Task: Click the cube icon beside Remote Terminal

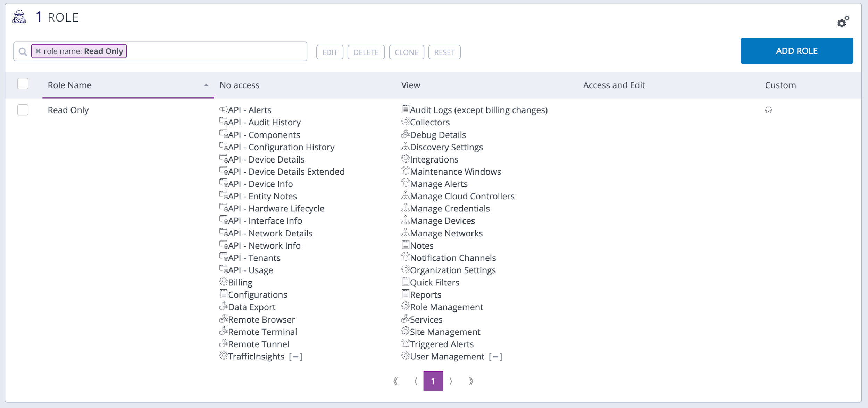Action: (x=224, y=331)
